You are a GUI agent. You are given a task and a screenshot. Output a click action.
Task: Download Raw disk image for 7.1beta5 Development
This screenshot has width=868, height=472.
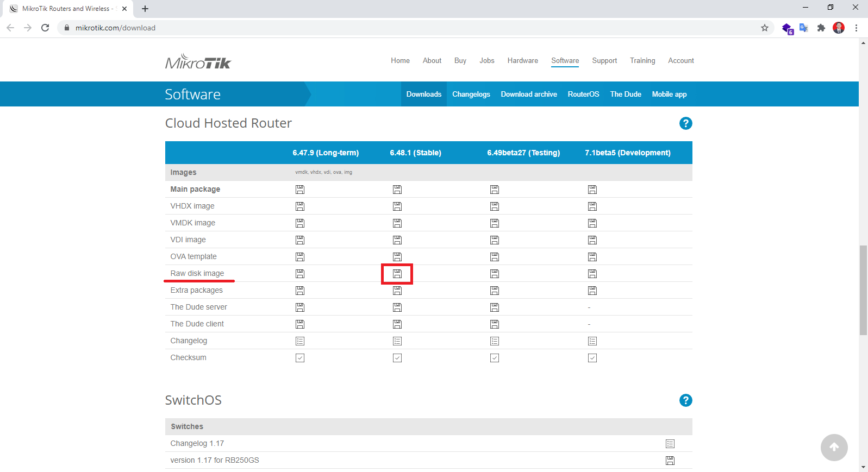tap(592, 274)
